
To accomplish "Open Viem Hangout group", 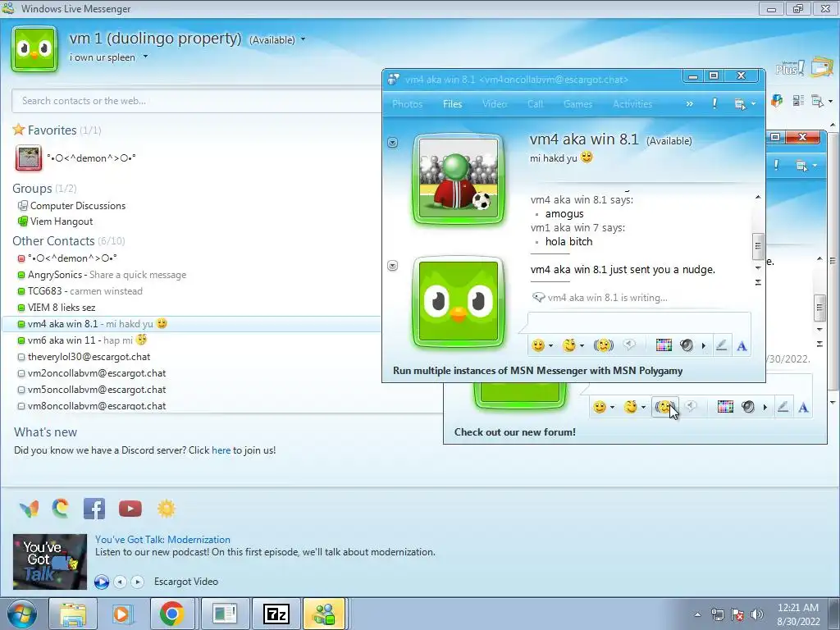I will 62,221.
